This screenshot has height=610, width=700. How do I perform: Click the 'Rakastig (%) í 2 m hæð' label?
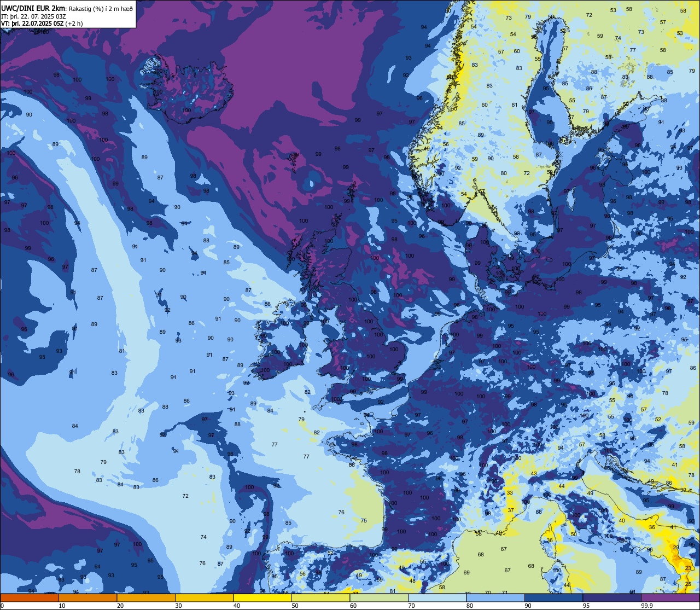100,8
